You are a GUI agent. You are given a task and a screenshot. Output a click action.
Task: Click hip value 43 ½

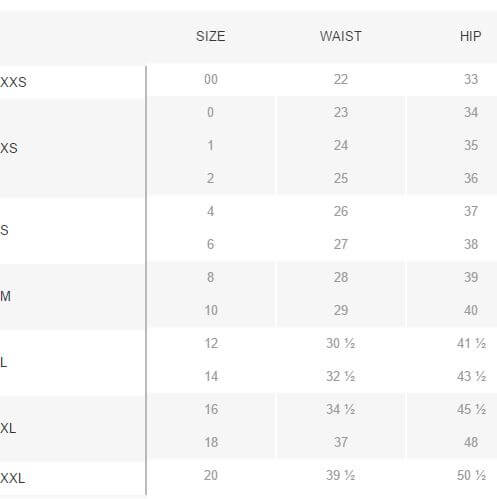[471, 376]
